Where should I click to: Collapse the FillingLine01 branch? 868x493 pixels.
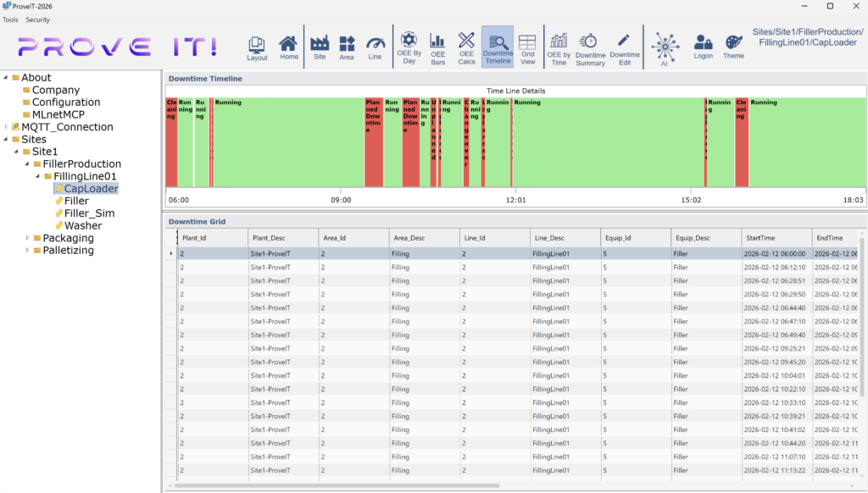point(36,176)
